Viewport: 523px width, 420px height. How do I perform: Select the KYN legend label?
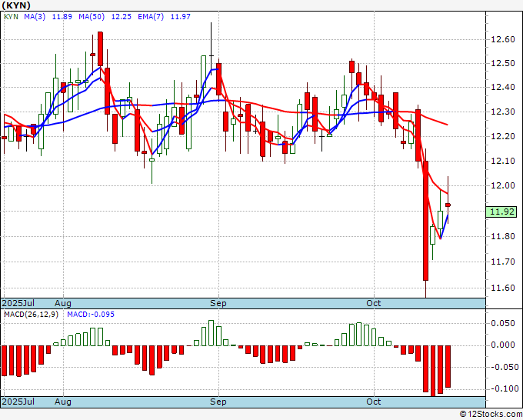(11, 17)
